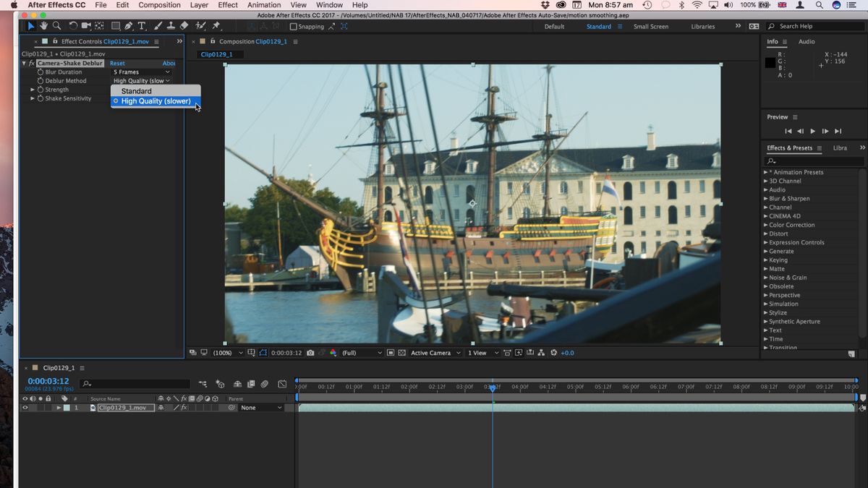Select the Zoom tool

(x=56, y=25)
